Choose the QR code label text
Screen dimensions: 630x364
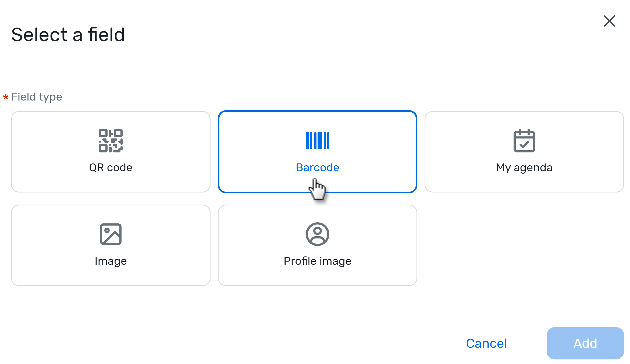(111, 167)
